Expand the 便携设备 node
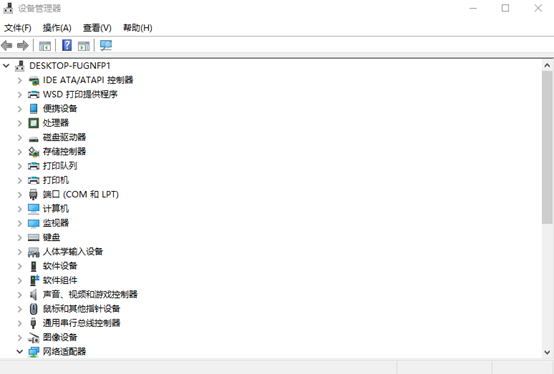The image size is (554, 374). pos(20,109)
